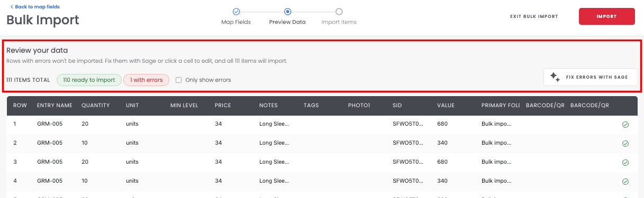Enable the Only show errors checkbox
The width and height of the screenshot is (644, 198).
click(179, 80)
